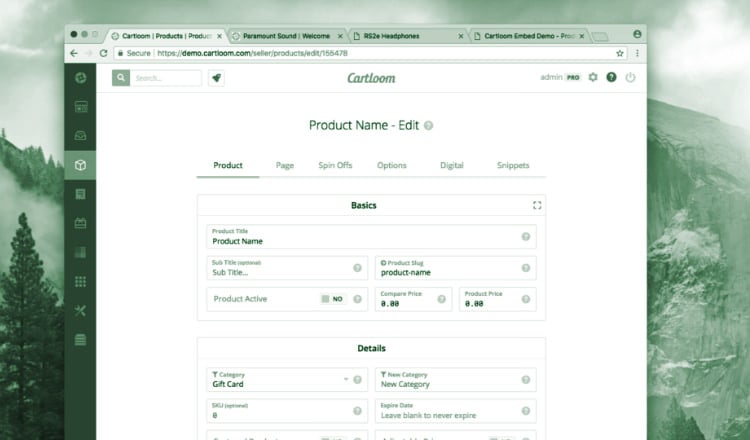Click the rocket launch icon beside search
This screenshot has height=440, width=750.
(216, 78)
